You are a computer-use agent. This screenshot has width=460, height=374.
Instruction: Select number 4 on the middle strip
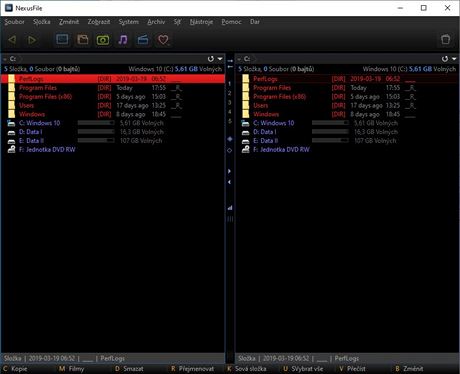pos(230,112)
